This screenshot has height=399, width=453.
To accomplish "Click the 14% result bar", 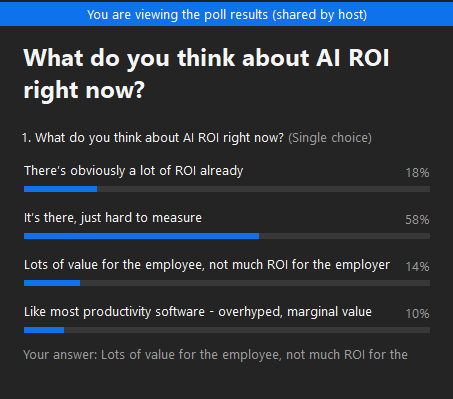I will pyautogui.click(x=227, y=283).
